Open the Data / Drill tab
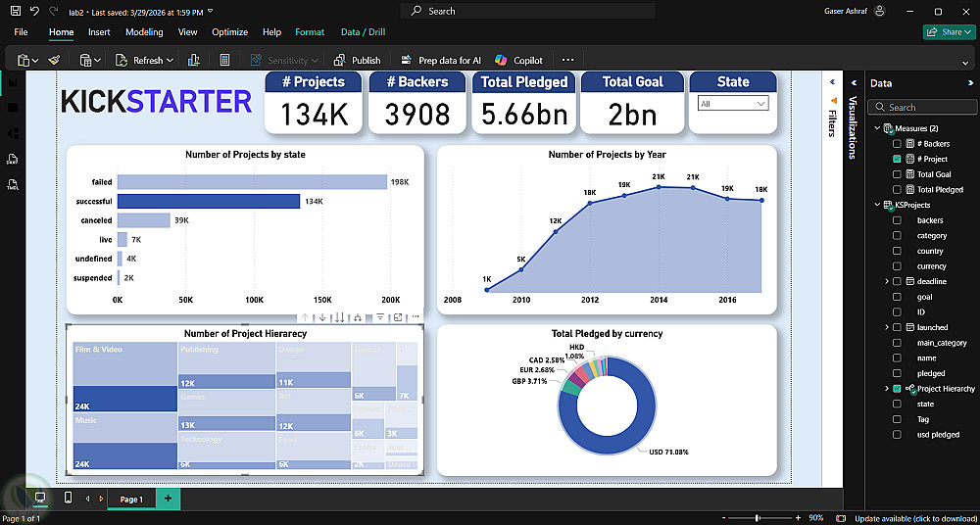Viewport: 980px width, 525px height. click(x=364, y=32)
